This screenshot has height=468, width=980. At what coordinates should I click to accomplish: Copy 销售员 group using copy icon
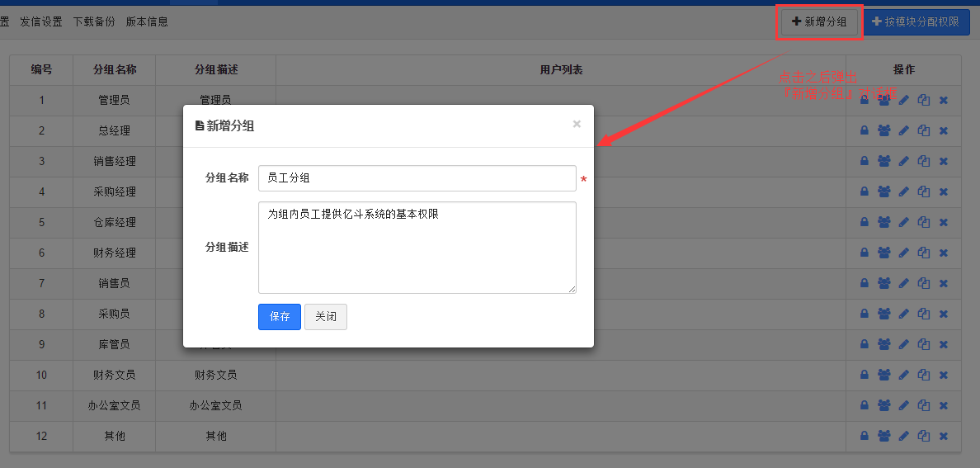click(x=924, y=283)
